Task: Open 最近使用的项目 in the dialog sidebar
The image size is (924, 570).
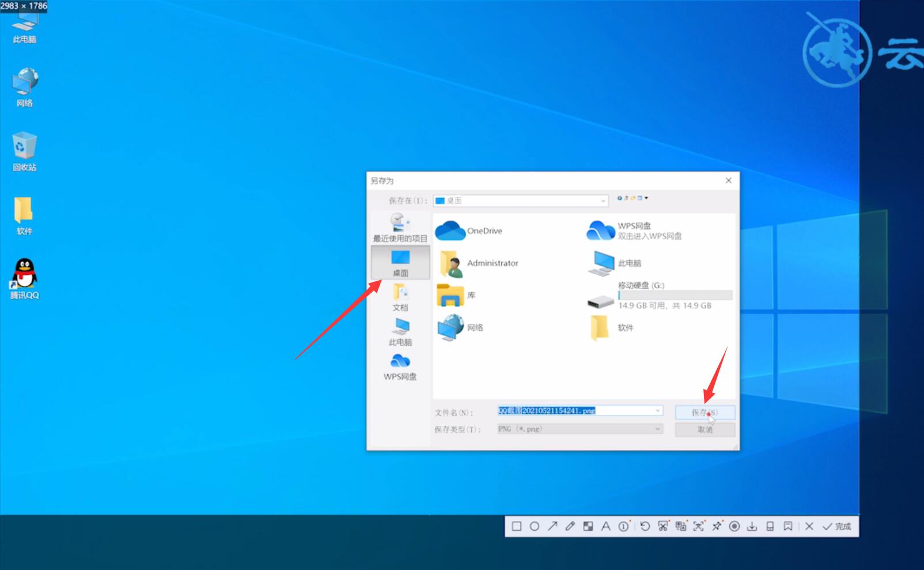Action: click(x=400, y=228)
